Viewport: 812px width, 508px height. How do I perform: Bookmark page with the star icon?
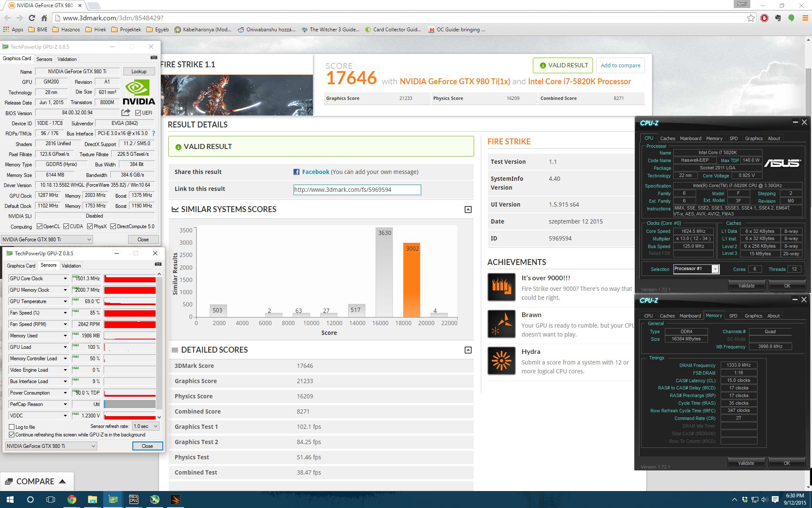click(751, 18)
